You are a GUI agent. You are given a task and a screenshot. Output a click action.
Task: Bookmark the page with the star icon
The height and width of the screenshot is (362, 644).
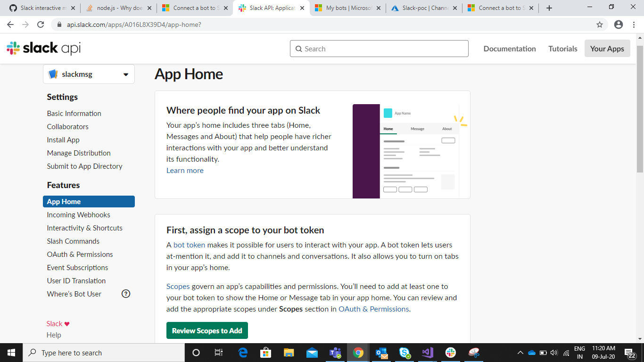click(599, 24)
